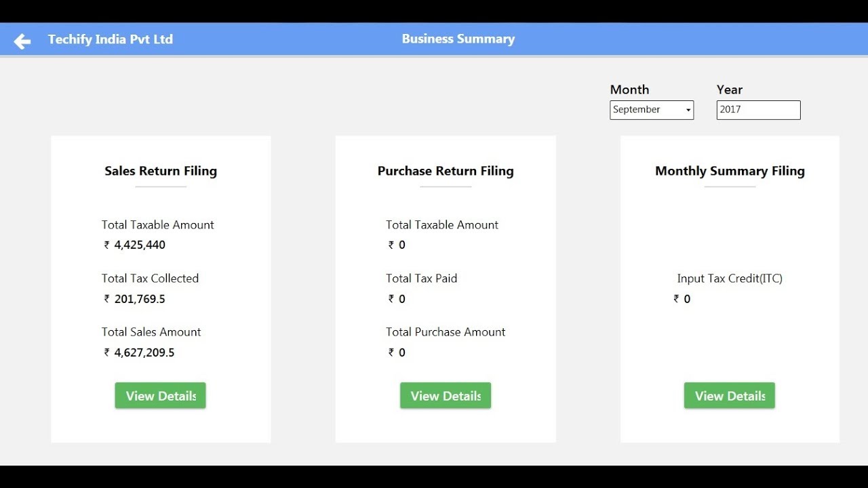View Details for Purchase Return Filing
Image resolution: width=868 pixels, height=488 pixels.
(x=446, y=396)
